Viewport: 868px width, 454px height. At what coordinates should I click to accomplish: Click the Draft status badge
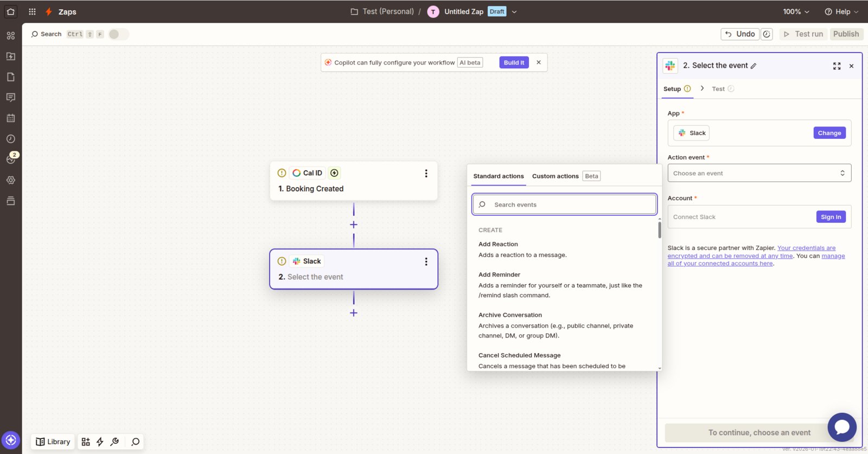[x=497, y=11]
